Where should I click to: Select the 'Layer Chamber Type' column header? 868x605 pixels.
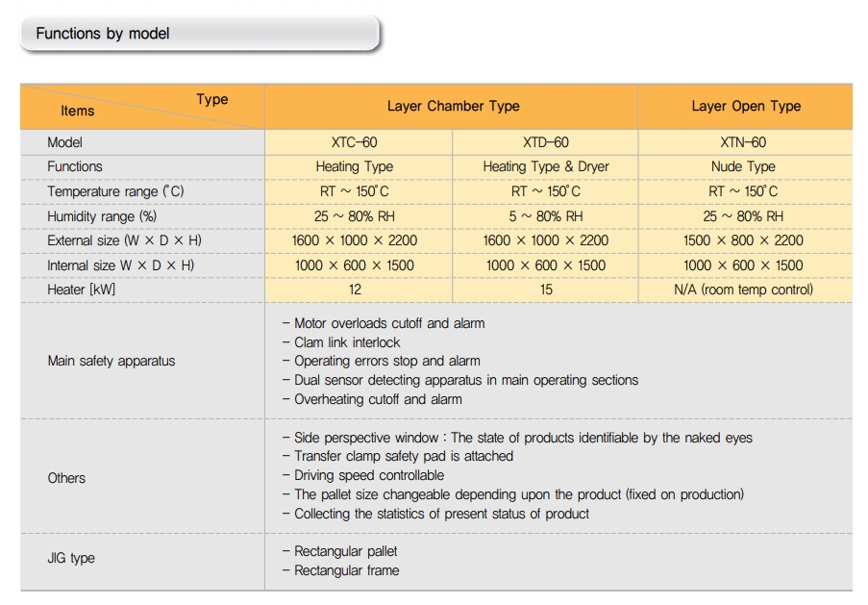(x=453, y=107)
